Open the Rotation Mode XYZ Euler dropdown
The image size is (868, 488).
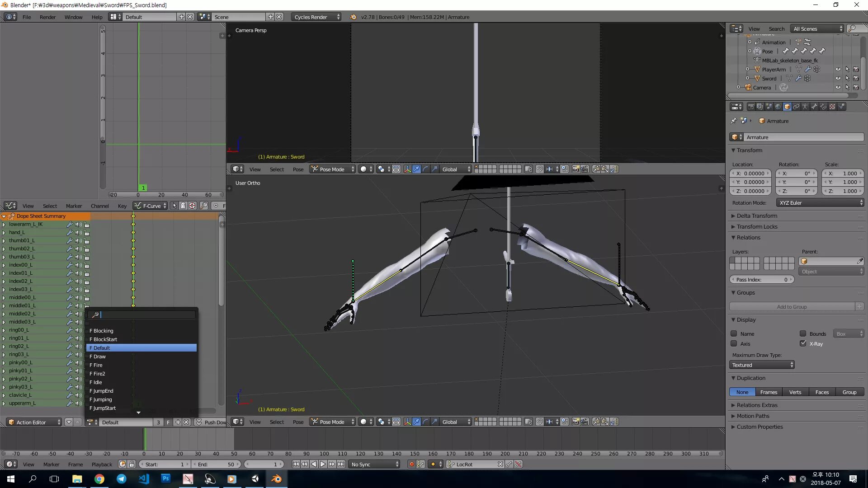tap(820, 203)
